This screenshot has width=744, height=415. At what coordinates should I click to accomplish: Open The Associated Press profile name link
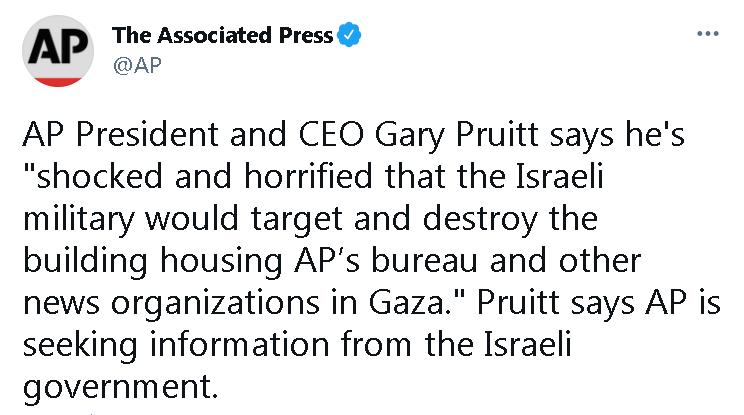pos(223,36)
